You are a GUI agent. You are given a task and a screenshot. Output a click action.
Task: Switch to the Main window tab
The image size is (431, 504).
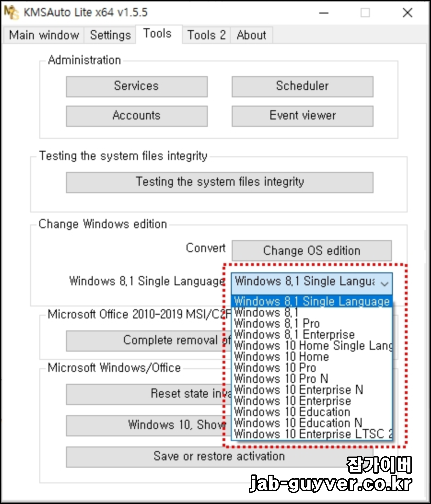(x=44, y=35)
